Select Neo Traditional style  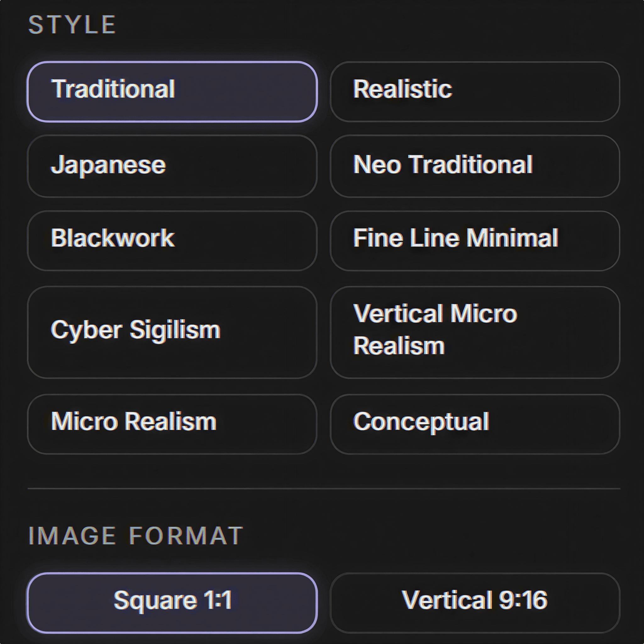[x=475, y=166]
